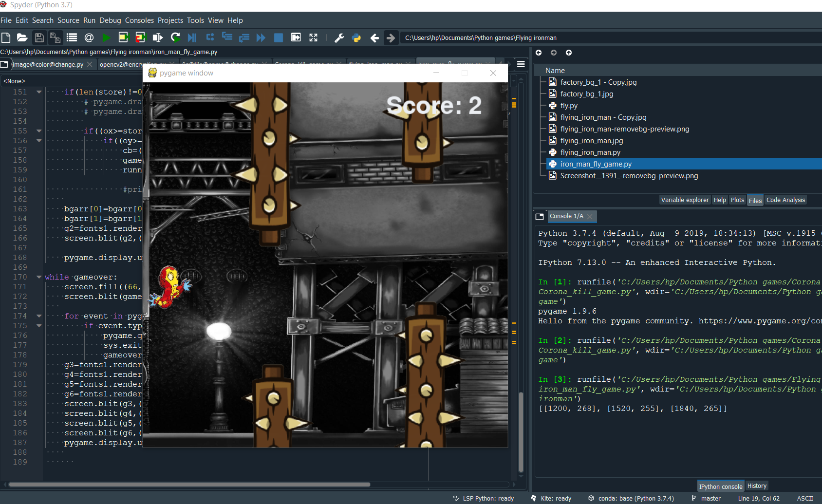Collapse code fold at line 151

tap(39, 92)
